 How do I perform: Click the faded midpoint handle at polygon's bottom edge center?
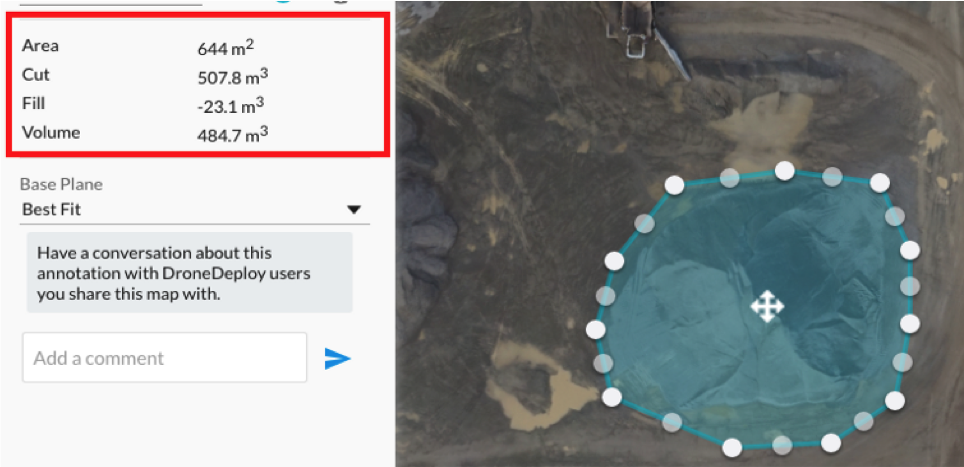click(781, 445)
